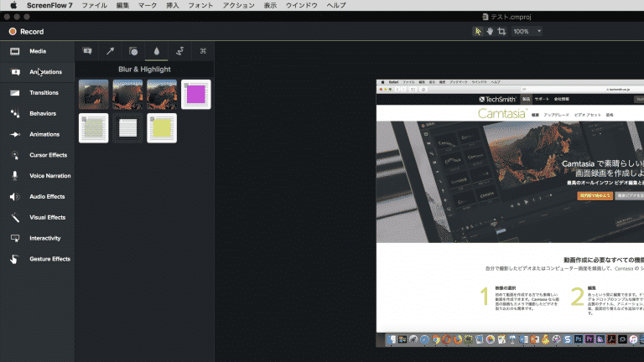Select the Camtasia webpage clip on canvas
The width and height of the screenshot is (644, 362).
point(510,214)
